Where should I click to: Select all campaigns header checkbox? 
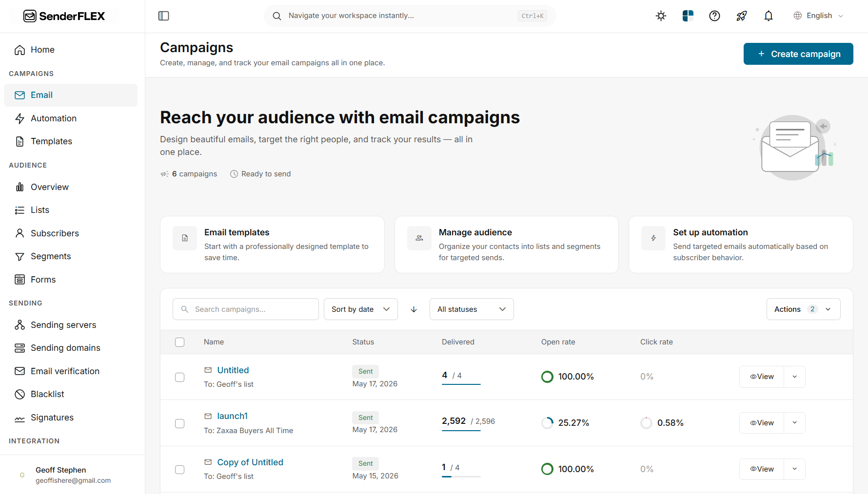click(x=180, y=342)
